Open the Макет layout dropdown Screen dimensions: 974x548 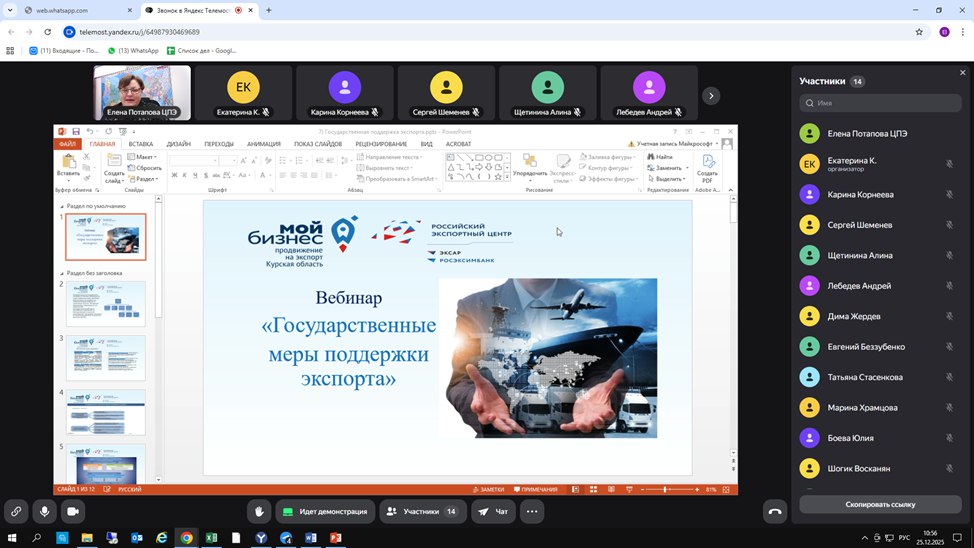142,157
